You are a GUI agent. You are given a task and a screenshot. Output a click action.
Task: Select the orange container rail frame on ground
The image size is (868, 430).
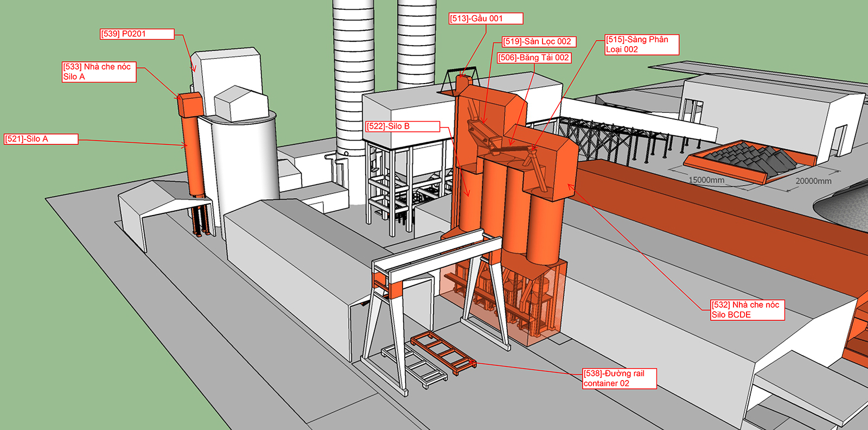click(443, 353)
